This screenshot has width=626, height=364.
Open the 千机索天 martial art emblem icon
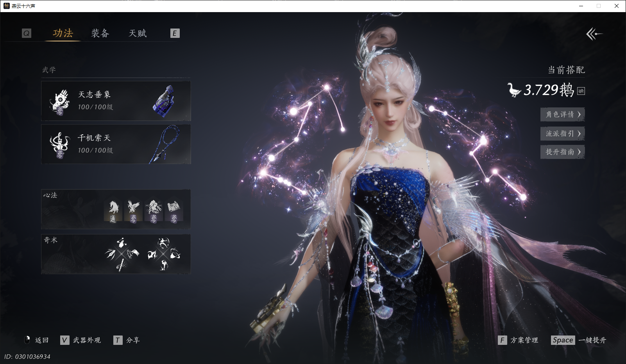pos(59,145)
